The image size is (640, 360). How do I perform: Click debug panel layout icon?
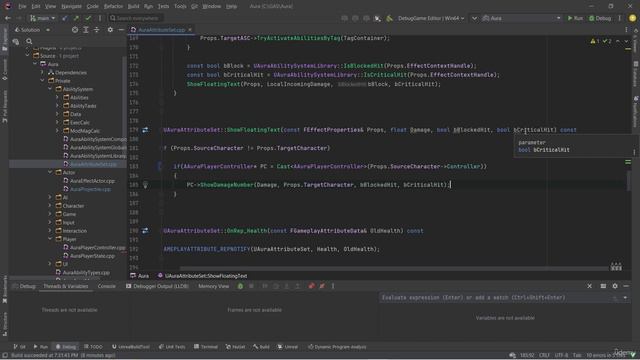(x=603, y=286)
